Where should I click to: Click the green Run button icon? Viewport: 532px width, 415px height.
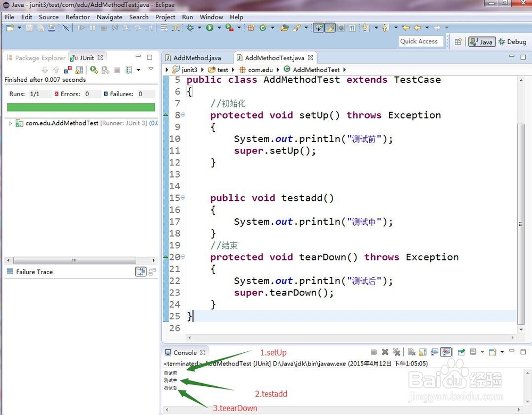[210, 28]
